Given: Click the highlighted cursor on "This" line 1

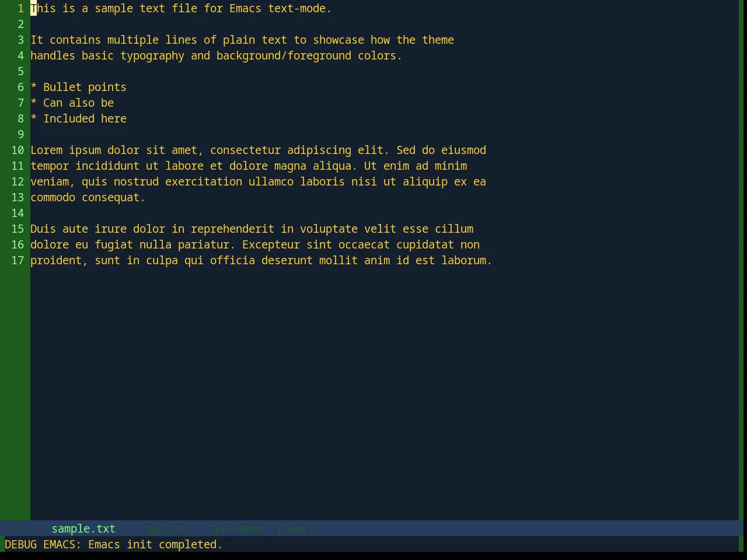Looking at the screenshot, I should (34, 9).
